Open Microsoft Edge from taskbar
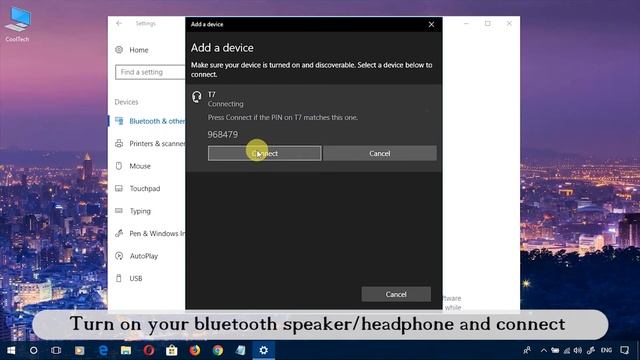640x360 pixels. tap(103, 350)
